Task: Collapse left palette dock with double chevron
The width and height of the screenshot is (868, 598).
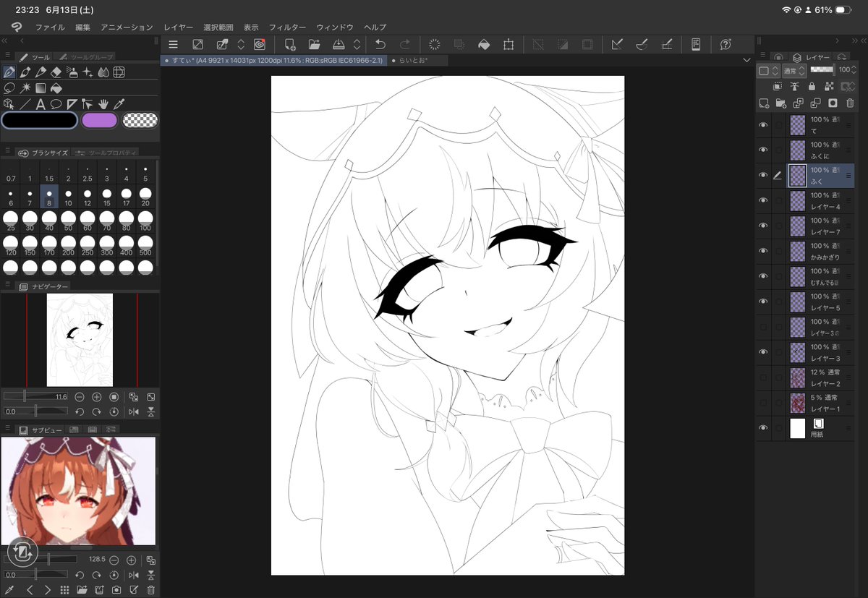Action: point(5,41)
